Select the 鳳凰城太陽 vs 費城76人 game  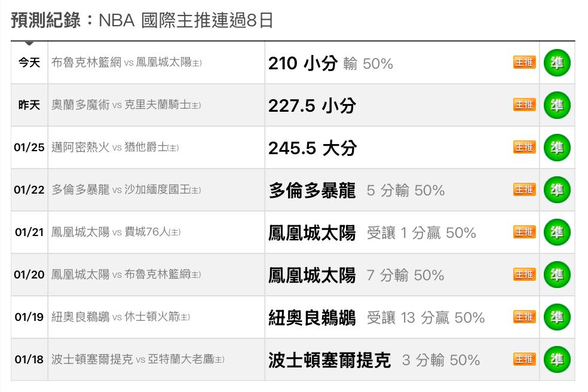(115, 232)
